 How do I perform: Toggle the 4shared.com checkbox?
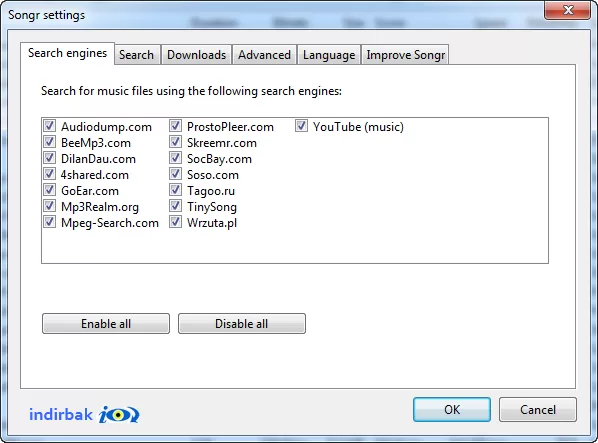click(x=49, y=174)
